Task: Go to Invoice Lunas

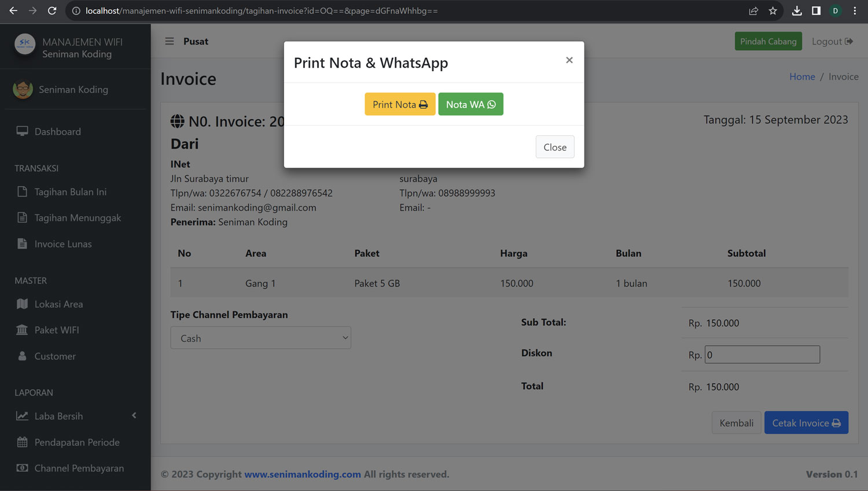Action: coord(63,243)
